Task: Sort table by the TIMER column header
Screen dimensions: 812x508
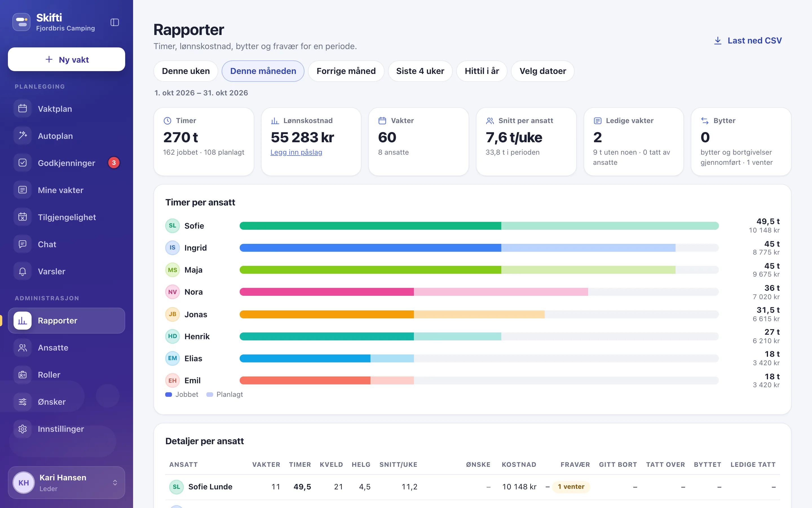Action: pyautogui.click(x=300, y=464)
